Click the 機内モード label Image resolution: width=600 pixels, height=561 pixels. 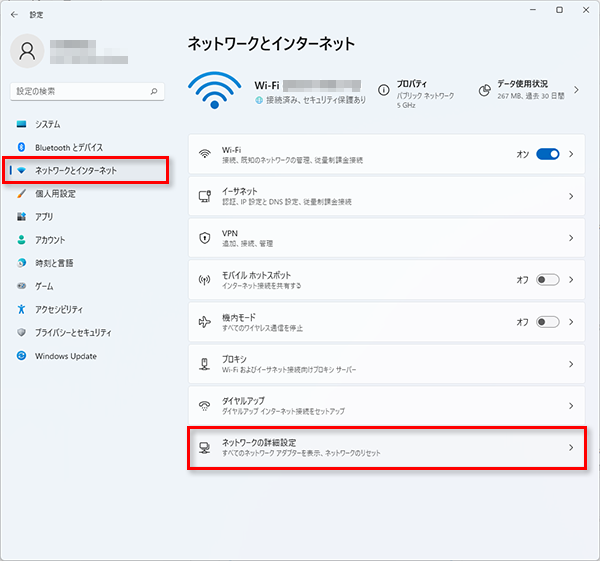click(239, 317)
